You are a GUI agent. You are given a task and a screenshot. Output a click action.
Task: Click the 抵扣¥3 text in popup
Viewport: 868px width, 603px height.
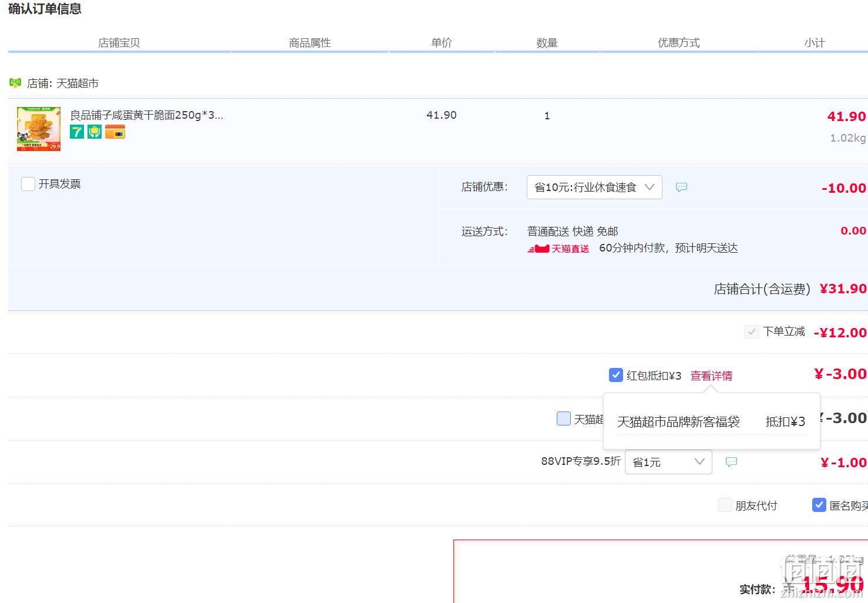[785, 422]
